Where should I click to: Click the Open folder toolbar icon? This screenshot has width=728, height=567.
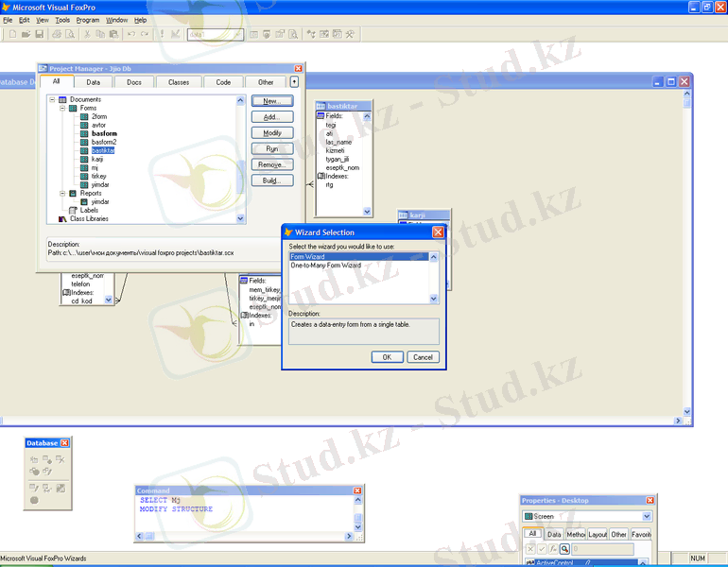click(26, 34)
